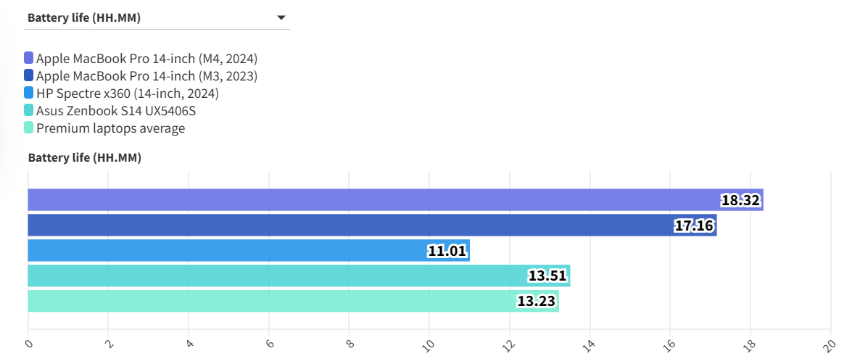Click the MacBook Pro M4 bar
The width and height of the screenshot is (868, 364).
(363, 200)
